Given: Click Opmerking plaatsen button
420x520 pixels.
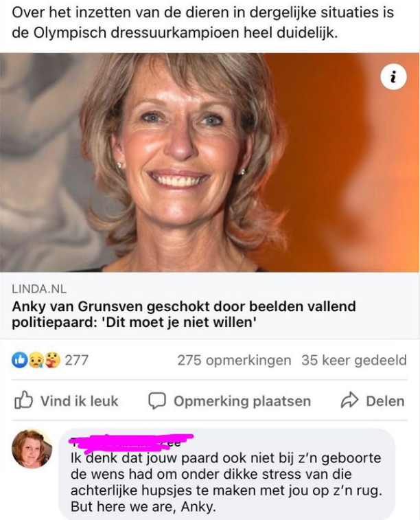Looking at the screenshot, I should (229, 400).
